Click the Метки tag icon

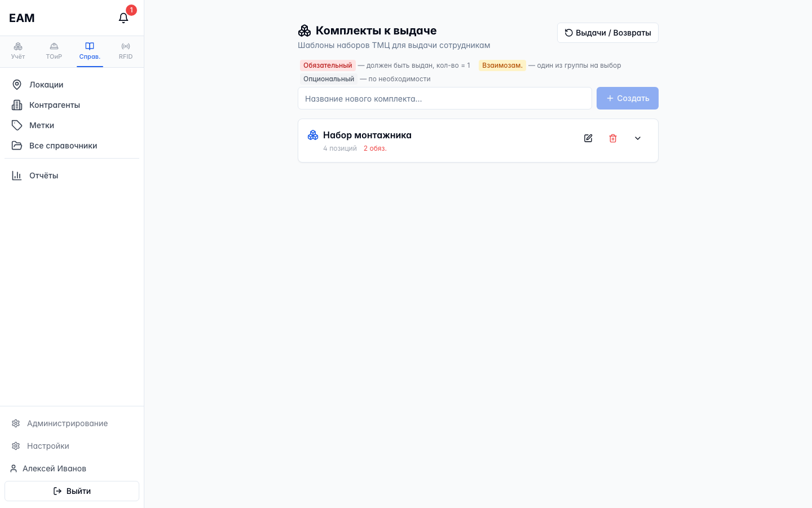[x=17, y=125]
